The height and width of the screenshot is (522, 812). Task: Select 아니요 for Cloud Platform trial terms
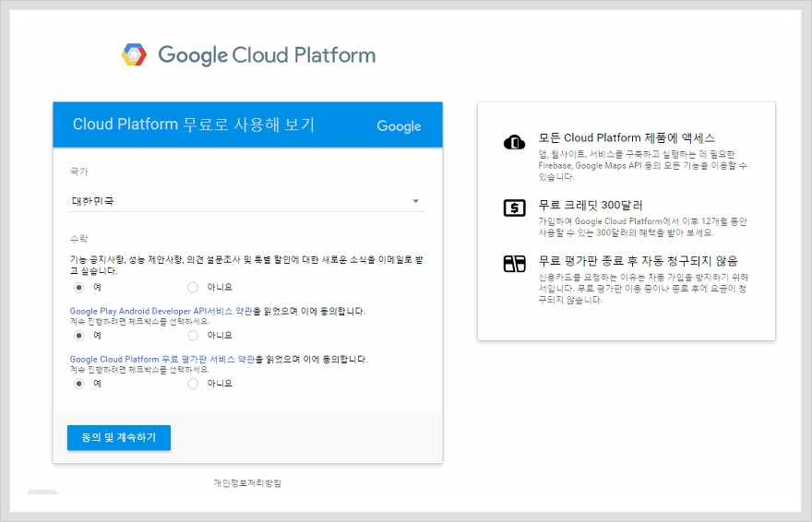(193, 383)
